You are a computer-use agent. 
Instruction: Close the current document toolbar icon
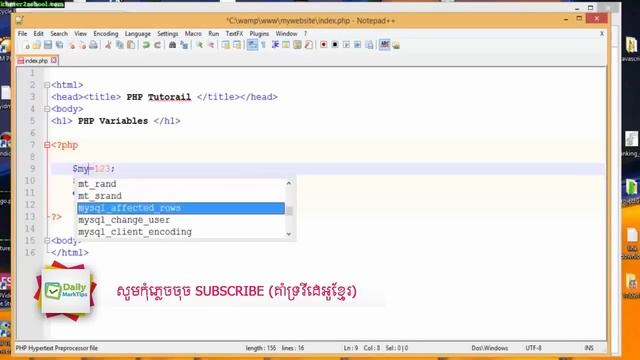[x=72, y=45]
